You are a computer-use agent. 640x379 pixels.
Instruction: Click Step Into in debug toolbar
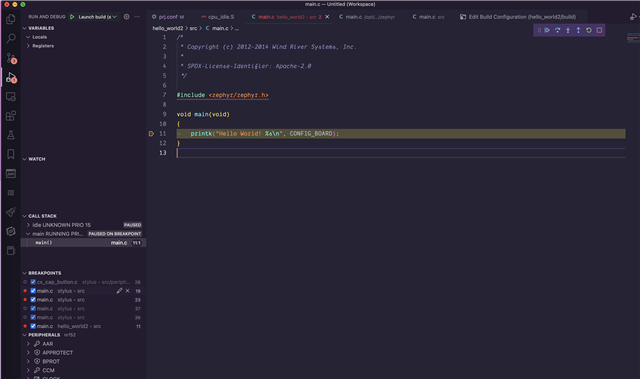(568, 30)
